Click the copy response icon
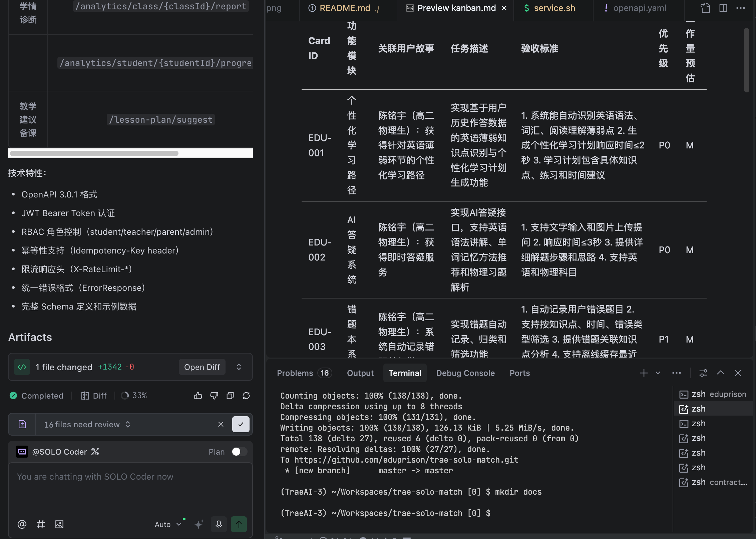 tap(230, 396)
